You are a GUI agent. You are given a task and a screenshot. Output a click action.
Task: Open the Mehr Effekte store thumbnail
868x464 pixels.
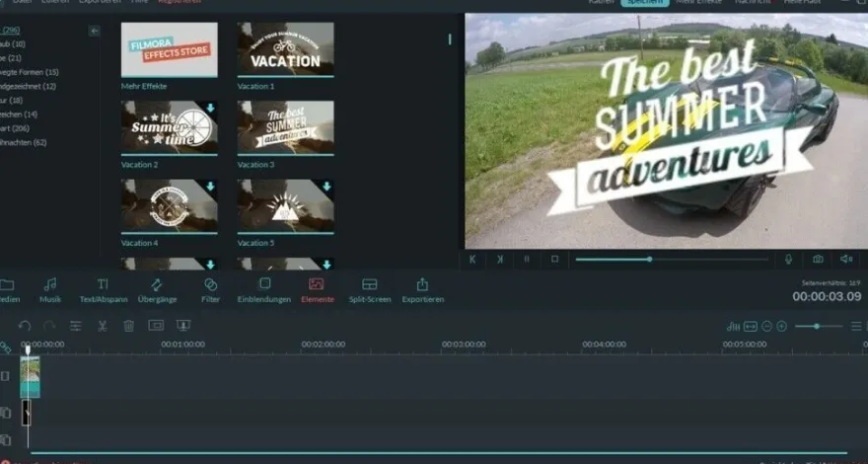(170, 50)
